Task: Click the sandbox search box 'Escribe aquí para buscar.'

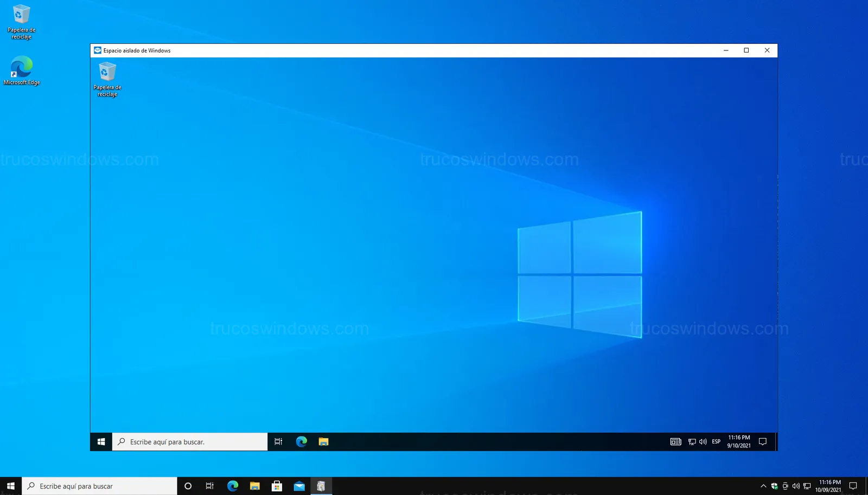Action: tap(190, 442)
